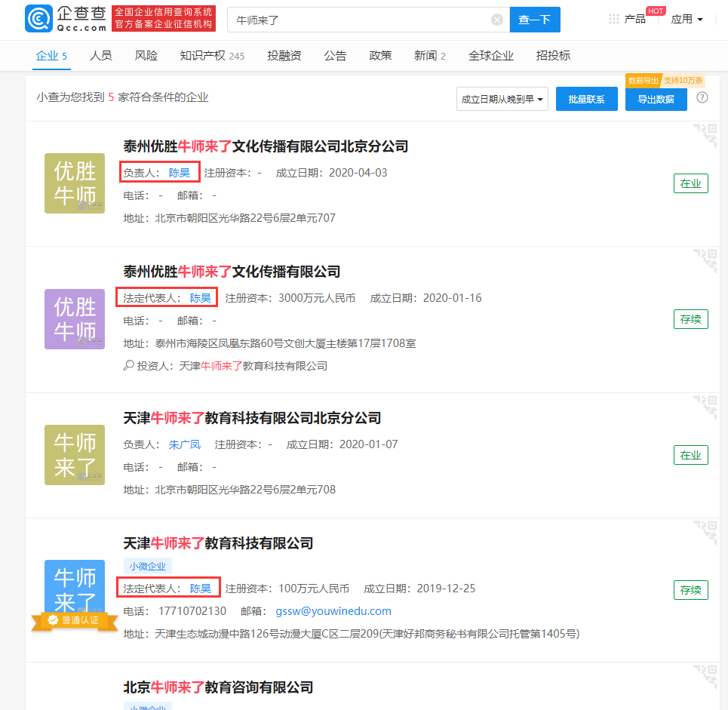This screenshot has width=728, height=710.
Task: Open the olive 牛师来了 logo thumbnail
Action: pyautogui.click(x=75, y=455)
